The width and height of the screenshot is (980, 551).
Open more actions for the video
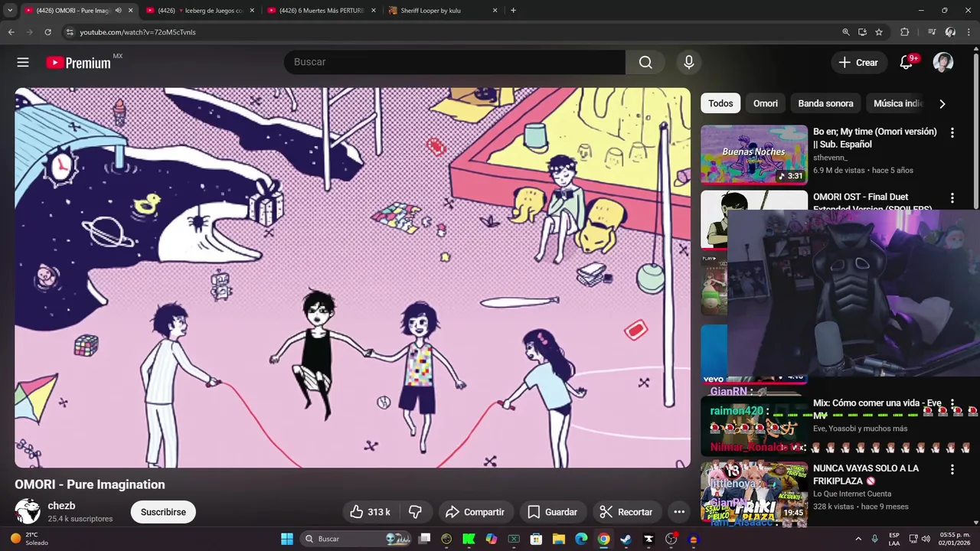coord(679,512)
